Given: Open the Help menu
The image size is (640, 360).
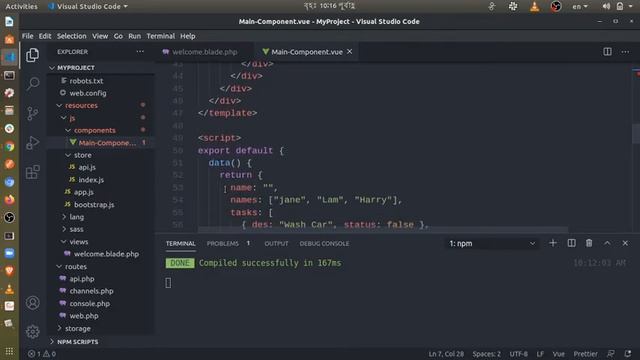Looking at the screenshot, I should point(188,36).
